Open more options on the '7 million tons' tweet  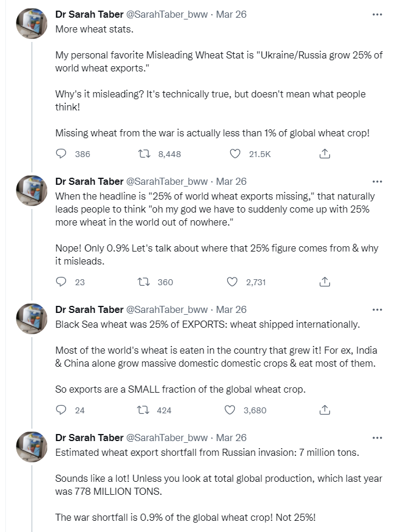click(377, 438)
